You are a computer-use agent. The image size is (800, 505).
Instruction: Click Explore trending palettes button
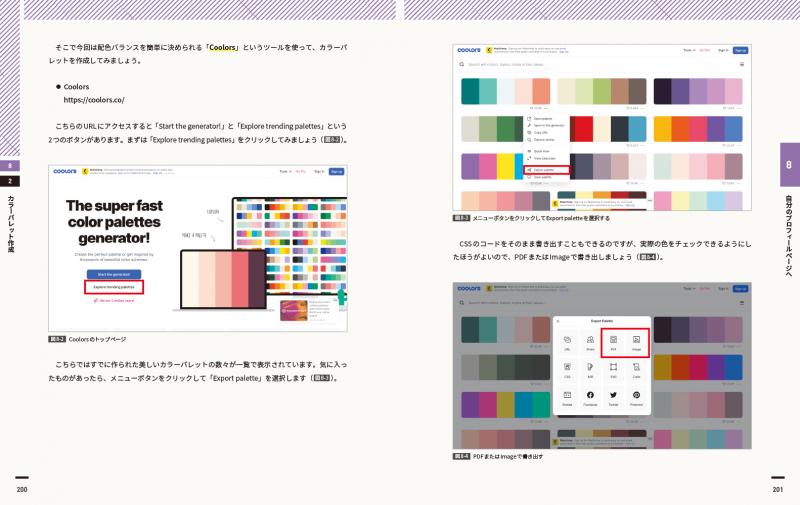[114, 287]
